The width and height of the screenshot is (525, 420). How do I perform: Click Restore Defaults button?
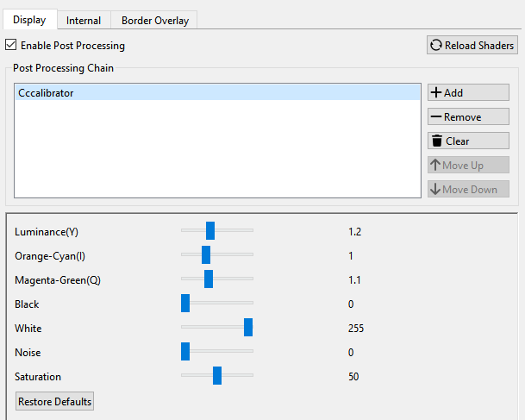pos(54,401)
